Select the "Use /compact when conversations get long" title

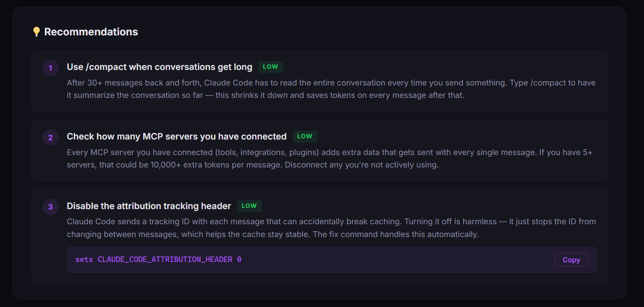point(160,67)
